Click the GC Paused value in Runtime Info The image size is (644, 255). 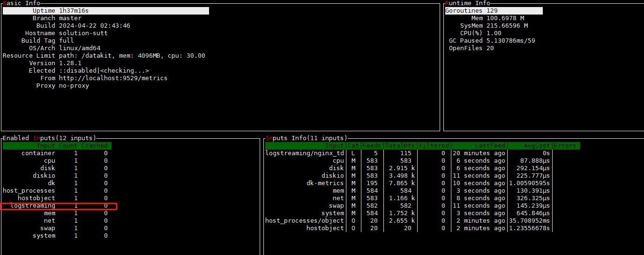510,41
